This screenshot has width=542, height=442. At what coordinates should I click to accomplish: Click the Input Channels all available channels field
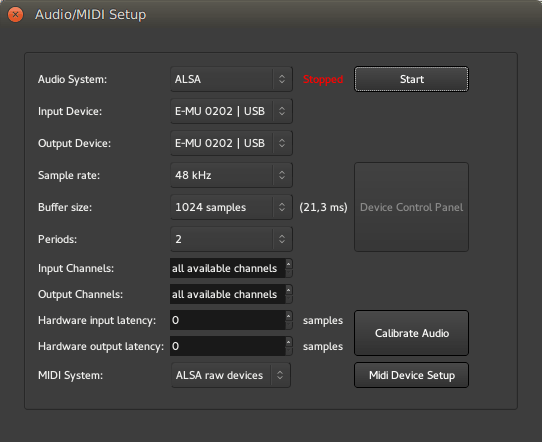[227, 268]
